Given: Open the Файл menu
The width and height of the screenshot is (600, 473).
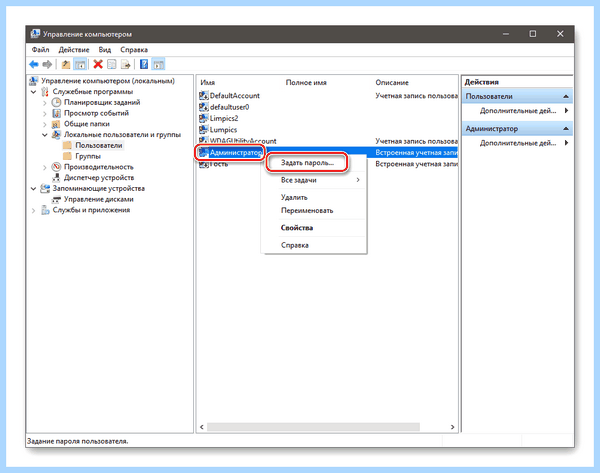Looking at the screenshot, I should click(x=40, y=50).
